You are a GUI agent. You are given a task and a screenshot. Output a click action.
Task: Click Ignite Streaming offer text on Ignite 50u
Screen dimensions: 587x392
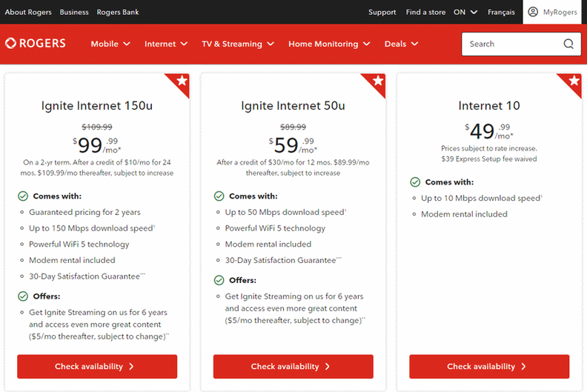click(295, 308)
